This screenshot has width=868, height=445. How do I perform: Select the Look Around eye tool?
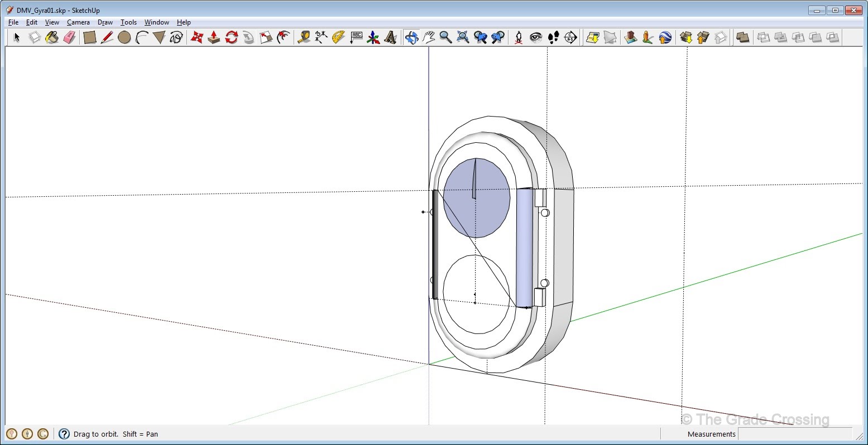pyautogui.click(x=536, y=37)
